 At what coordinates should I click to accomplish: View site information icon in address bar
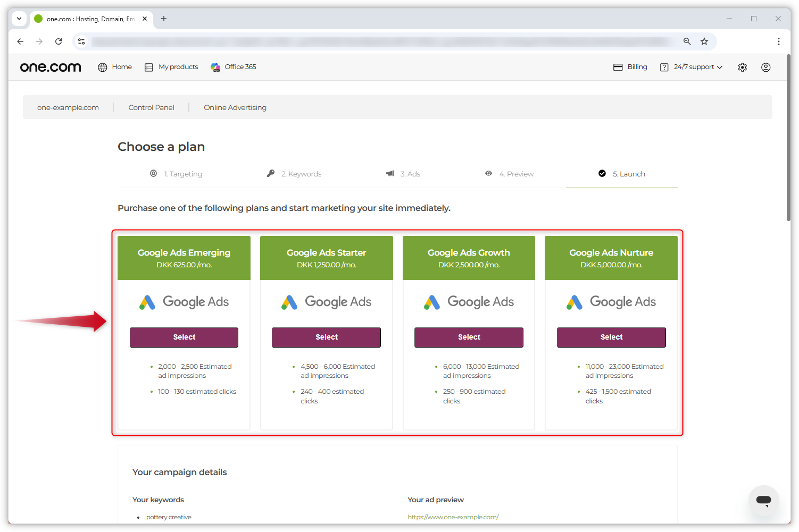click(81, 41)
